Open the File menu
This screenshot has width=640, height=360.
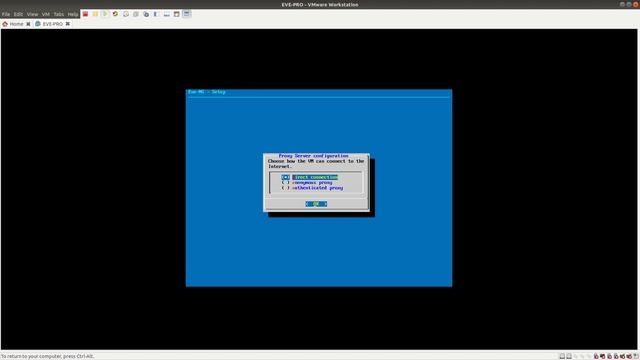(6, 14)
